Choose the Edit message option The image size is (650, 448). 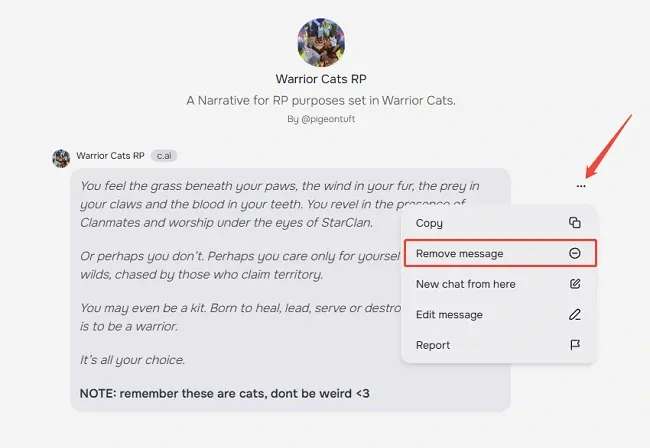pos(449,315)
